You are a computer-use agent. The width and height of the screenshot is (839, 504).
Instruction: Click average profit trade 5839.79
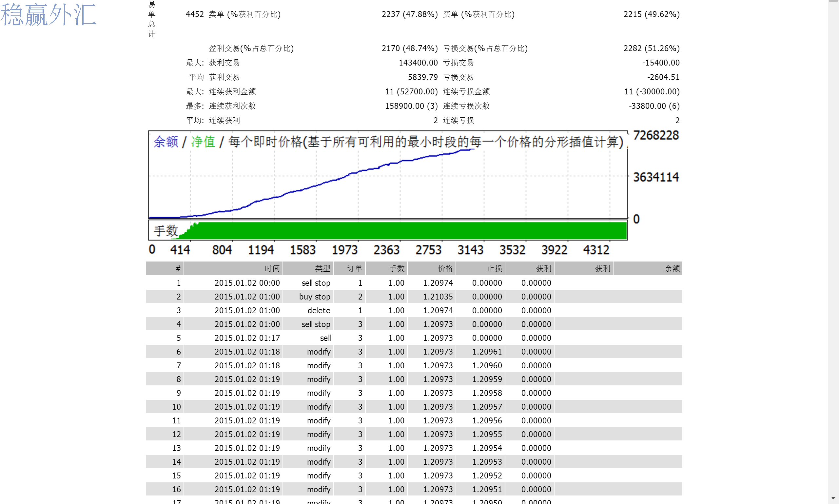pyautogui.click(x=422, y=77)
